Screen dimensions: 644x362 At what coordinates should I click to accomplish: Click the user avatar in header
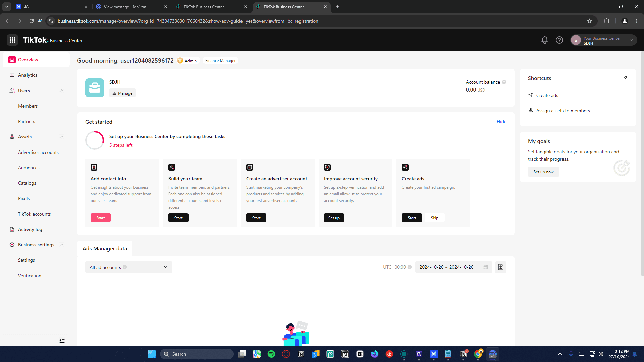point(576,40)
